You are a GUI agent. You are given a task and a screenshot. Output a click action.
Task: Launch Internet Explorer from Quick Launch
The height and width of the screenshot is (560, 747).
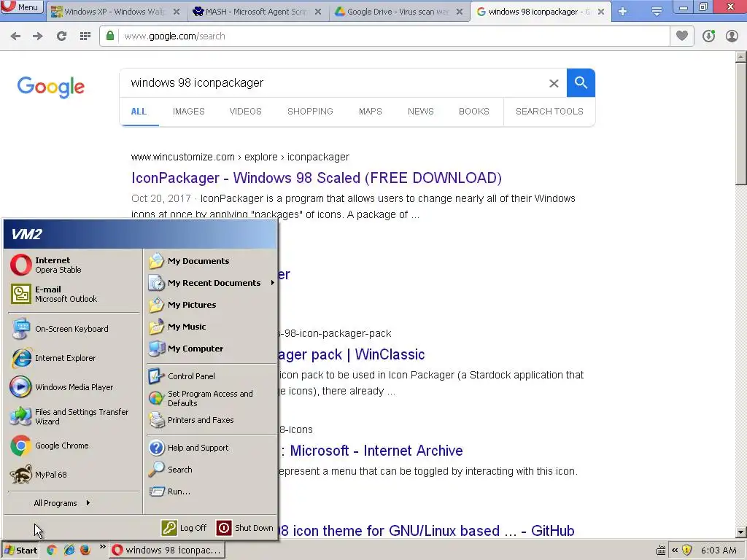coord(69,551)
